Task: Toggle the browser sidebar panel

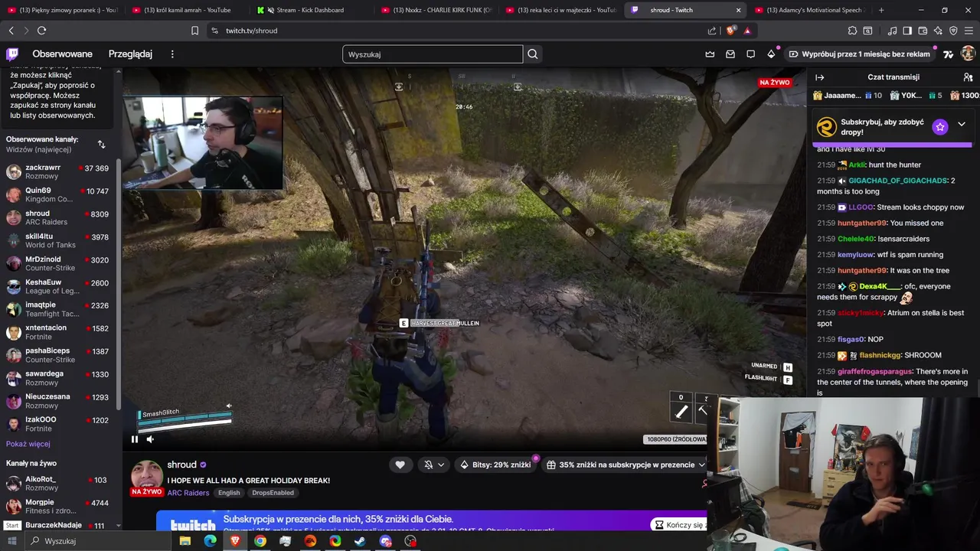Action: click(907, 31)
